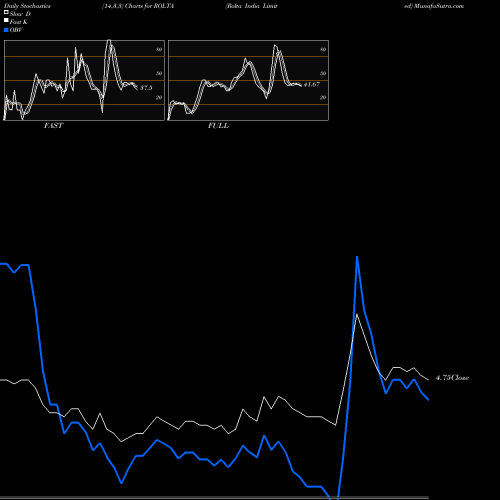This screenshot has height=500, width=500.
Task: Click the 'Fast K' legend label
Action: pos(19,22)
